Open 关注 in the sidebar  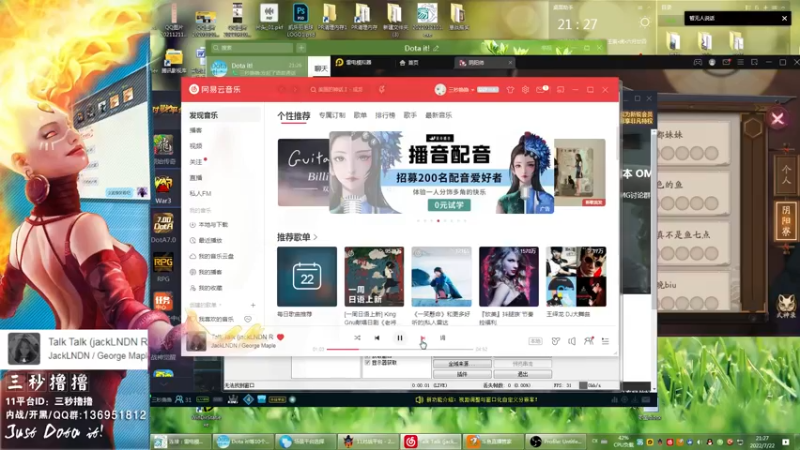pos(196,162)
